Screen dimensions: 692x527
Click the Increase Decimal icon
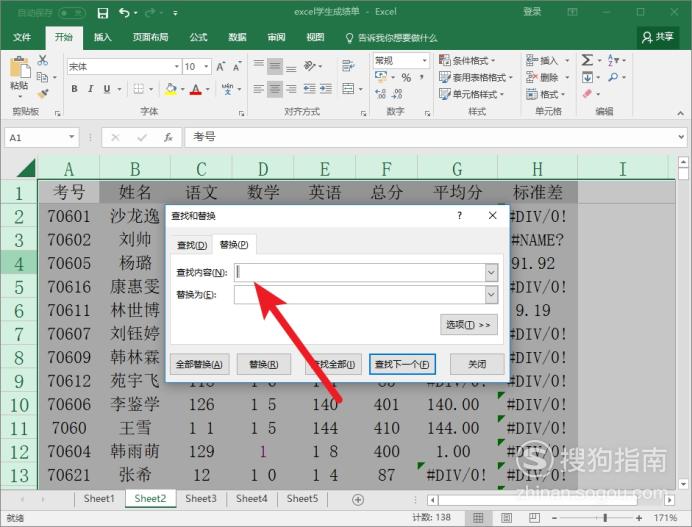coord(380,94)
